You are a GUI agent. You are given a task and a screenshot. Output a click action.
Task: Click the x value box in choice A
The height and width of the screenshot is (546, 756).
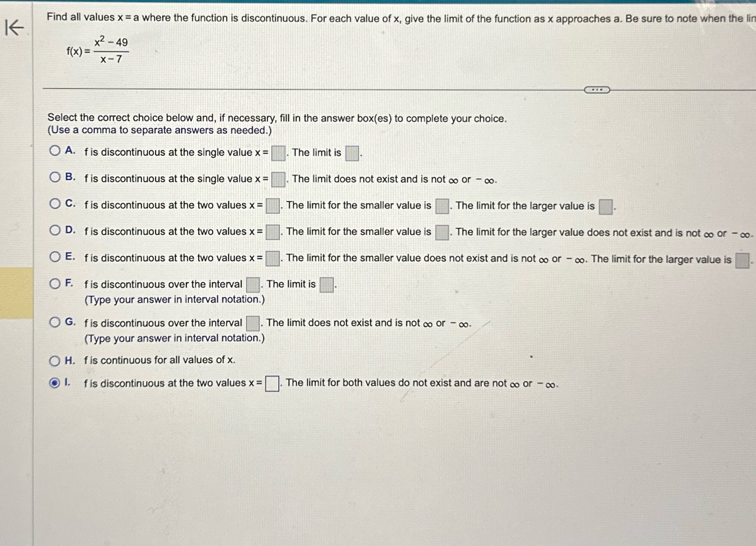(278, 152)
